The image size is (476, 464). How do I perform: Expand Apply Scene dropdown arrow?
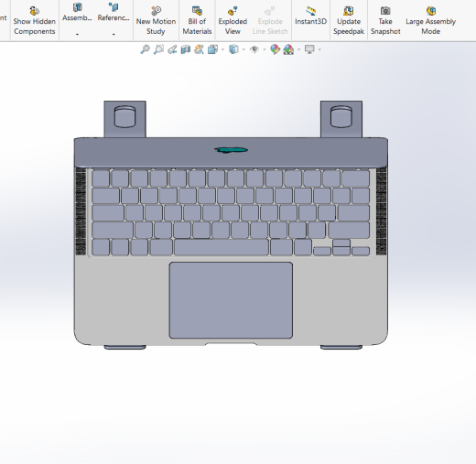(298, 49)
